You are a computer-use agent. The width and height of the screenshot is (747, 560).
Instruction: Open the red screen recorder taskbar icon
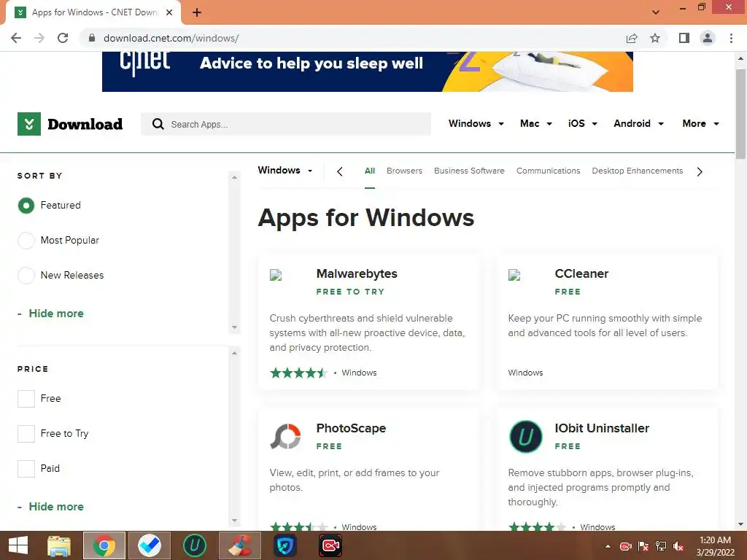coord(330,545)
